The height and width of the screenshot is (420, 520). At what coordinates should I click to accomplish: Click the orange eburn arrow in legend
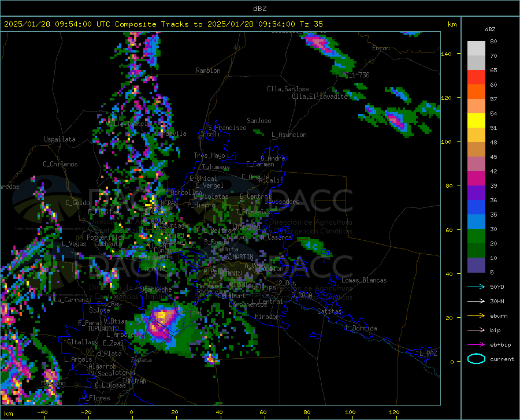click(x=476, y=316)
